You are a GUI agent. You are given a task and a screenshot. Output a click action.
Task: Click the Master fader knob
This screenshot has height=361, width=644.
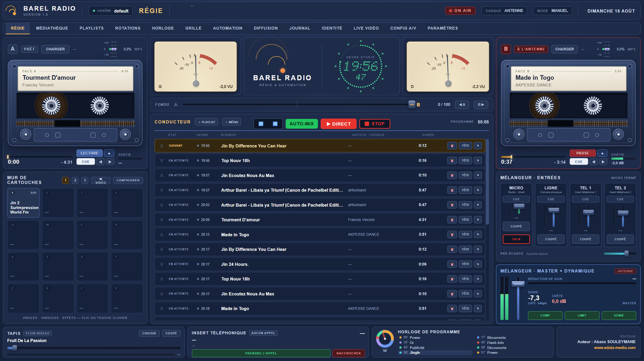point(518,284)
